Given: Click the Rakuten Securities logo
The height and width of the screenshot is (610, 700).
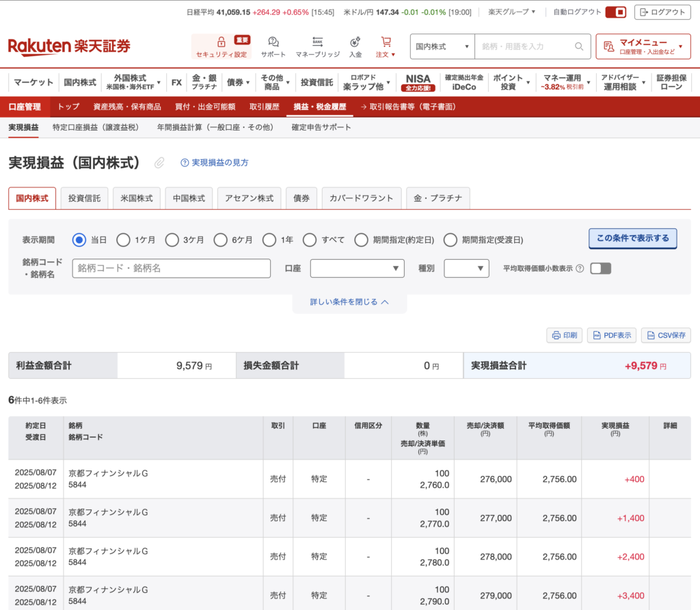Looking at the screenshot, I should [x=69, y=47].
